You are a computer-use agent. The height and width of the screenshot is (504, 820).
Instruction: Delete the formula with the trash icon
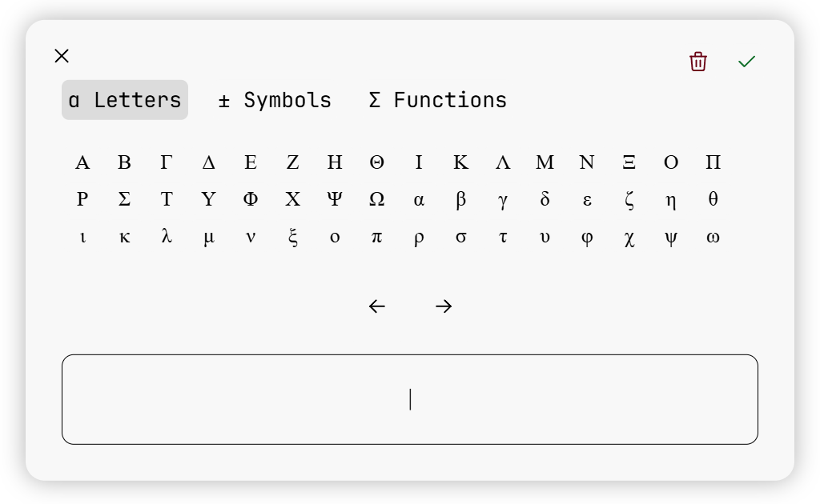[x=698, y=62]
